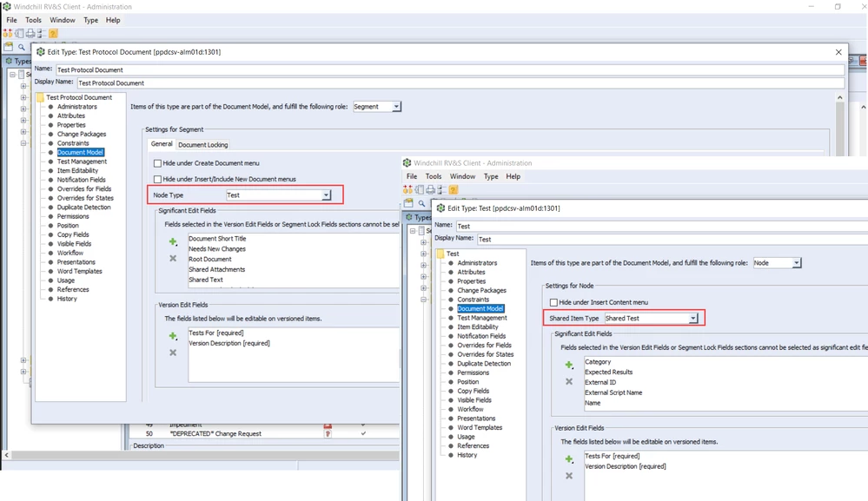This screenshot has height=501, width=868.
Task: Open the role dropdown showing Node
Action: pyautogui.click(x=796, y=263)
